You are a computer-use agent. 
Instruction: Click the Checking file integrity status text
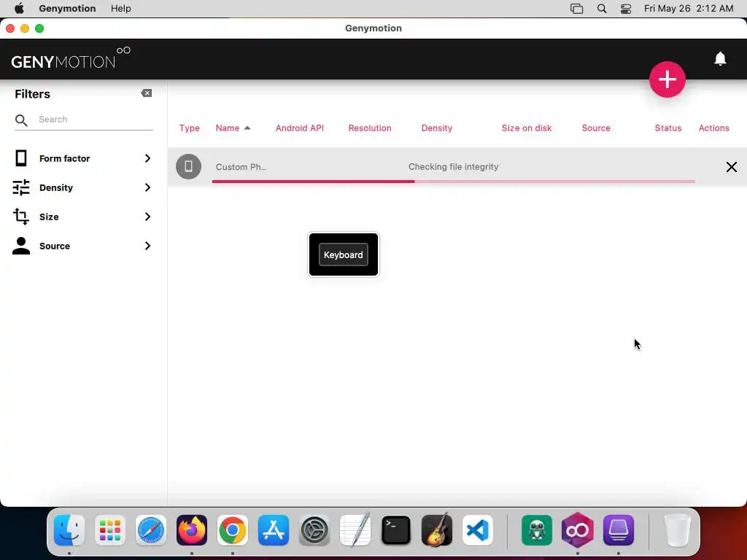453,167
